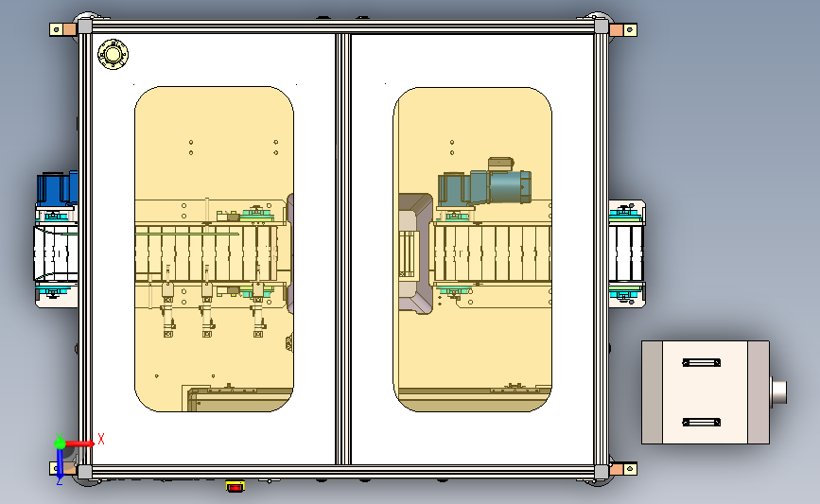The height and width of the screenshot is (504, 820).
Task: Select the center vertical aluminum profile divider
Action: (343, 249)
